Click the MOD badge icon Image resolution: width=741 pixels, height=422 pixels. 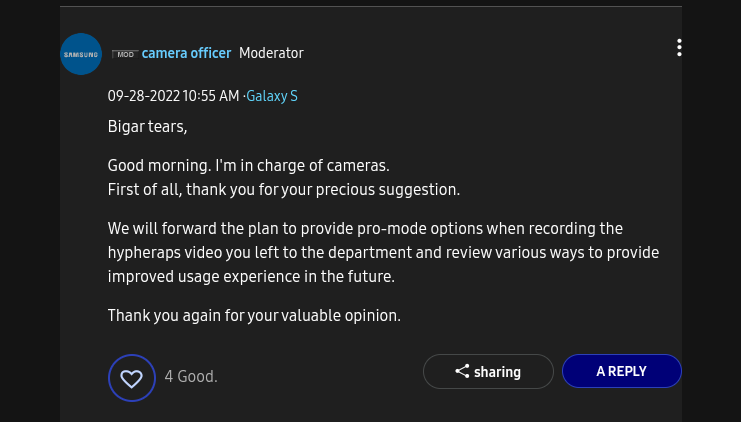click(125, 54)
